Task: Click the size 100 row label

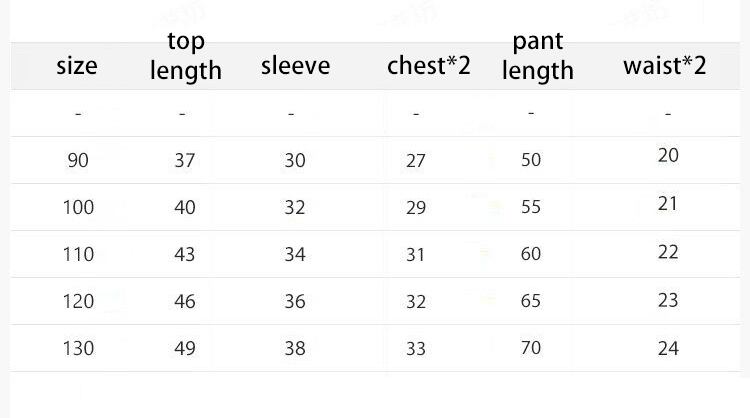Action: click(78, 207)
